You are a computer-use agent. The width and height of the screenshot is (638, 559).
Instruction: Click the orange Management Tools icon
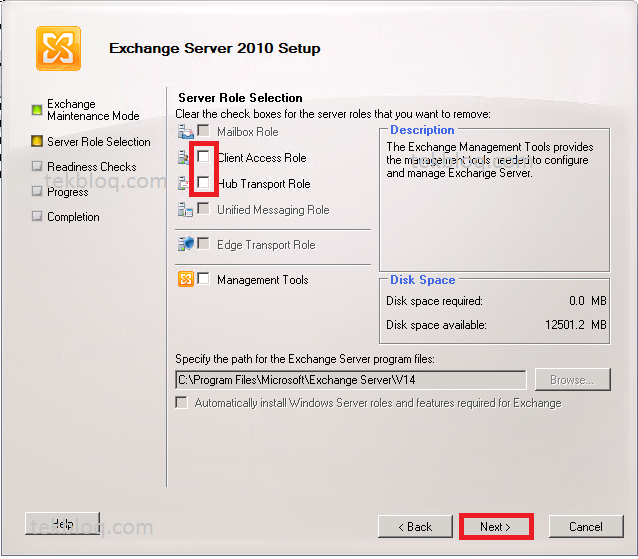click(186, 279)
